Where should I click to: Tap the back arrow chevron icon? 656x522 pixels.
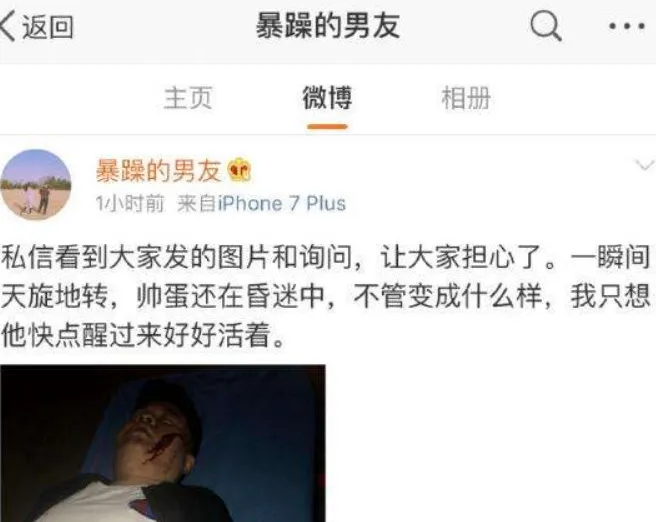coord(8,26)
